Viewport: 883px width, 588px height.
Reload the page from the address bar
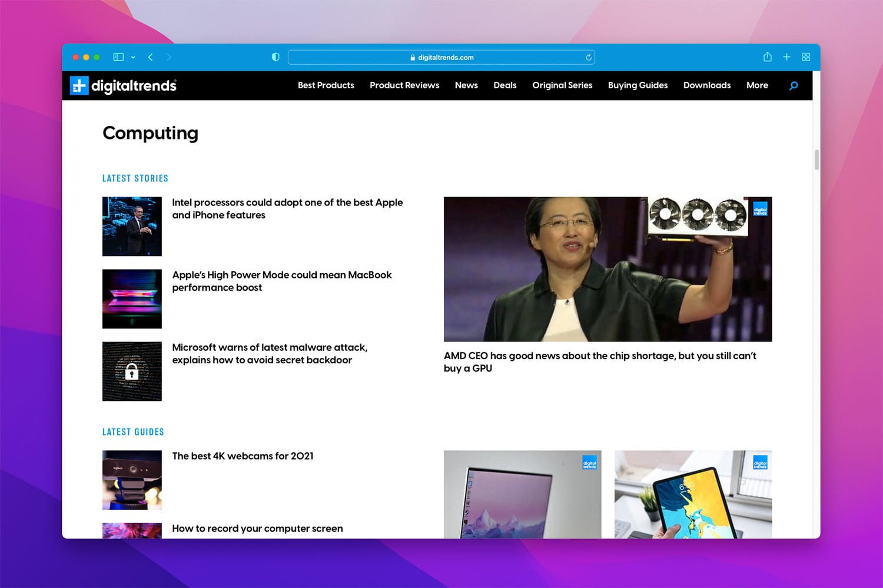pos(588,57)
